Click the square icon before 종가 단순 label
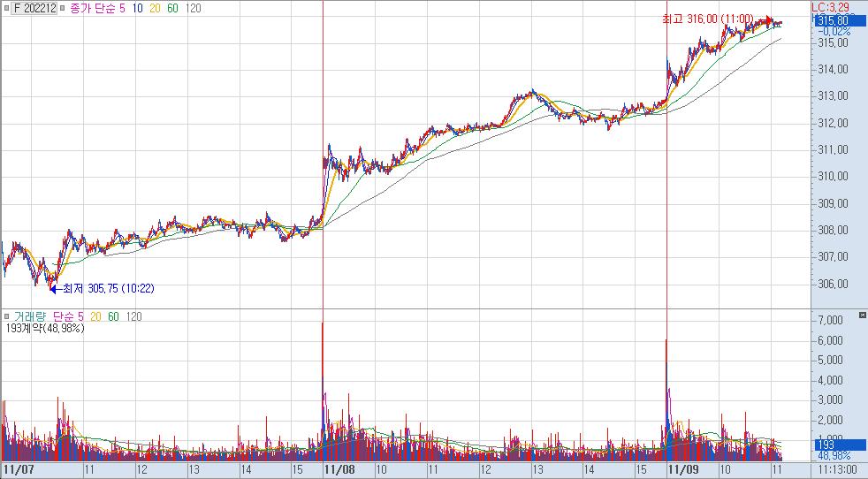Viewport: 868px width, 479px height. click(62, 8)
